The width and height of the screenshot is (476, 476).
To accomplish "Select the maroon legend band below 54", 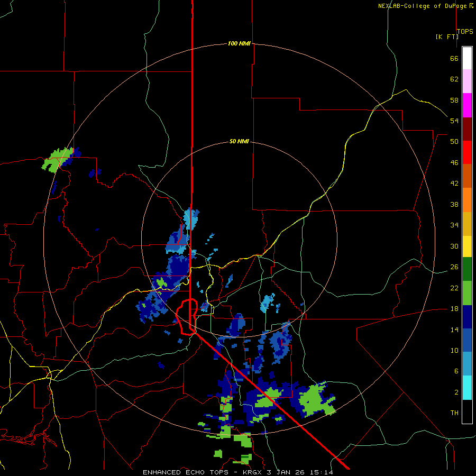I will click(467, 129).
